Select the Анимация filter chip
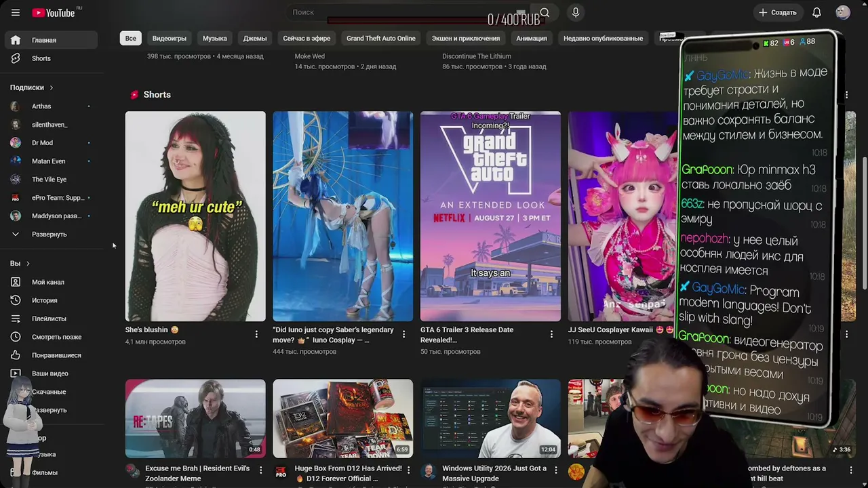 [532, 39]
